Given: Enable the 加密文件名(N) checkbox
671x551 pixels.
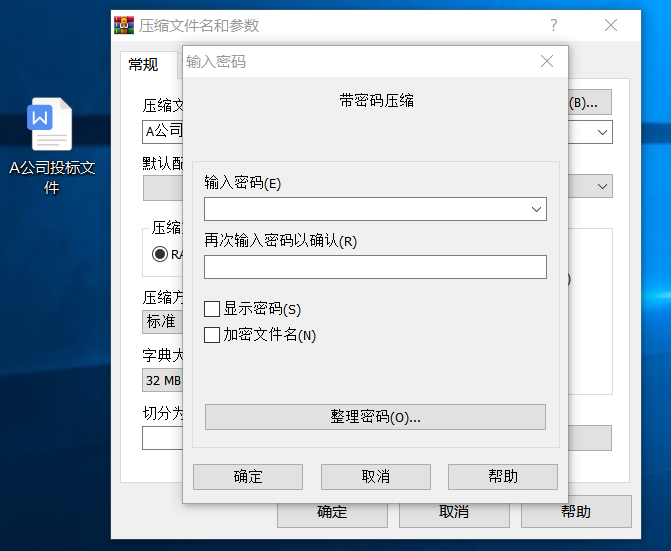Looking at the screenshot, I should click(x=212, y=335).
